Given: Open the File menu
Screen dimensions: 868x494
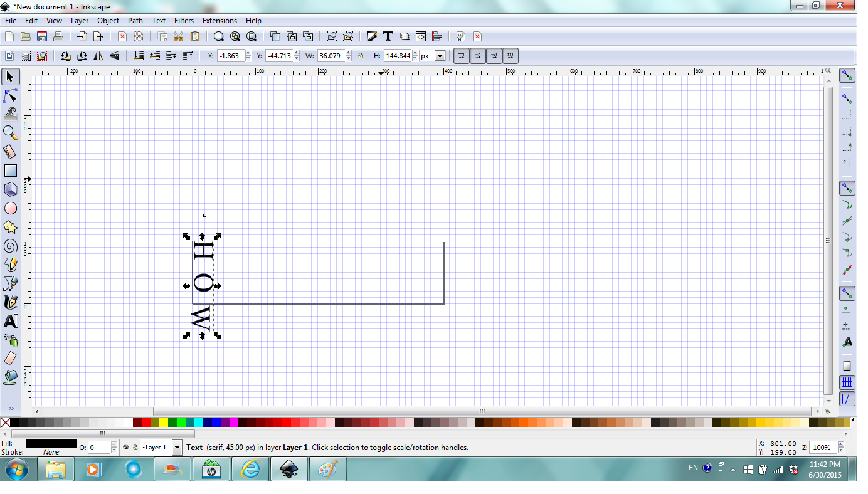Looking at the screenshot, I should click(10, 21).
